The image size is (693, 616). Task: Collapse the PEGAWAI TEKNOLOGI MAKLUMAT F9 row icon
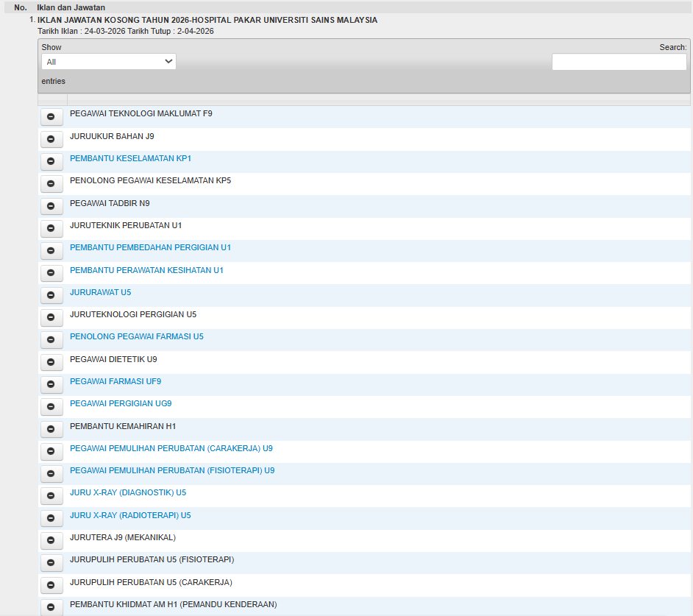pyautogui.click(x=51, y=116)
